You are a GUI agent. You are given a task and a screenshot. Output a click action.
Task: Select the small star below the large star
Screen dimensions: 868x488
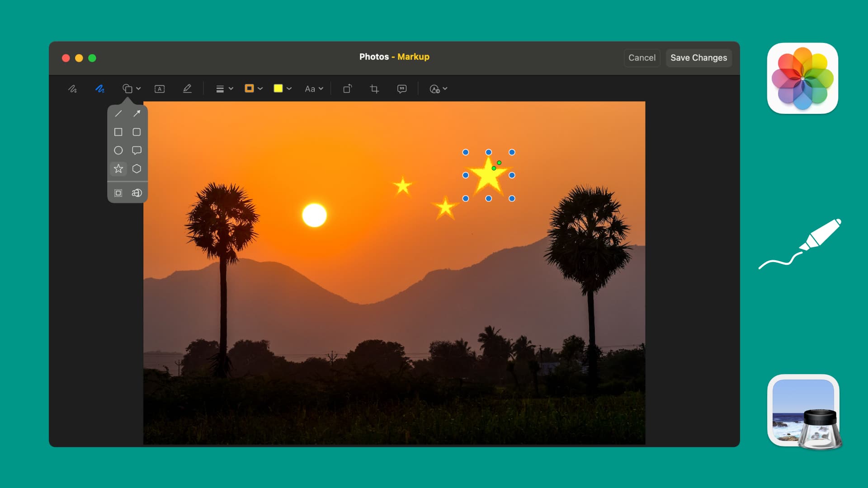click(445, 208)
